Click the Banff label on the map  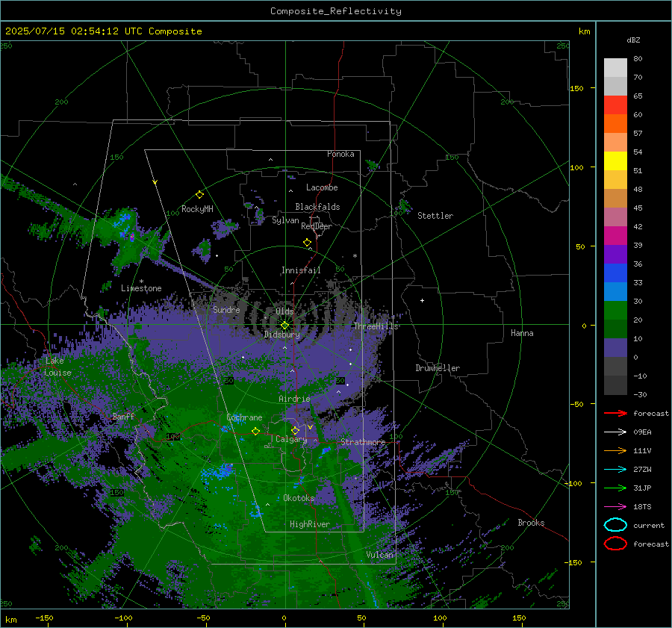click(123, 416)
